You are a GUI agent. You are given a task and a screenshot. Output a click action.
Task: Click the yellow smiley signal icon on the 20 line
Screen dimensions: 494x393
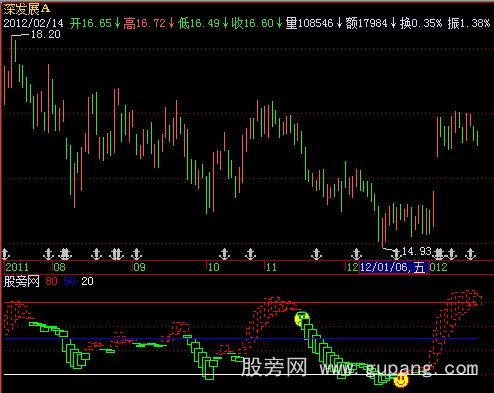(401, 380)
